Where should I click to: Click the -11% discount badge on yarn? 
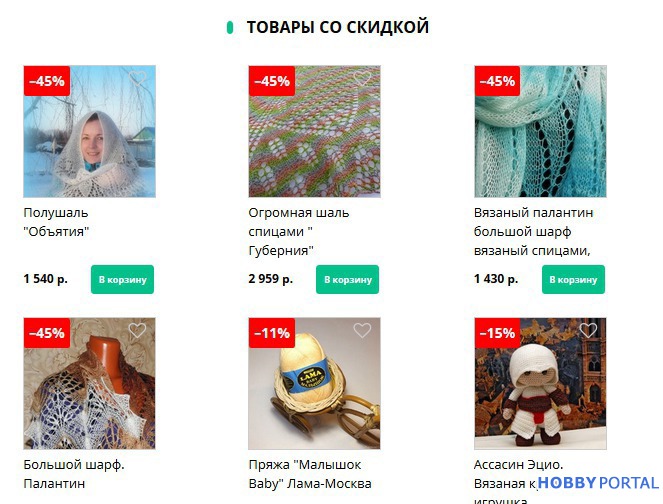pyautogui.click(x=272, y=333)
